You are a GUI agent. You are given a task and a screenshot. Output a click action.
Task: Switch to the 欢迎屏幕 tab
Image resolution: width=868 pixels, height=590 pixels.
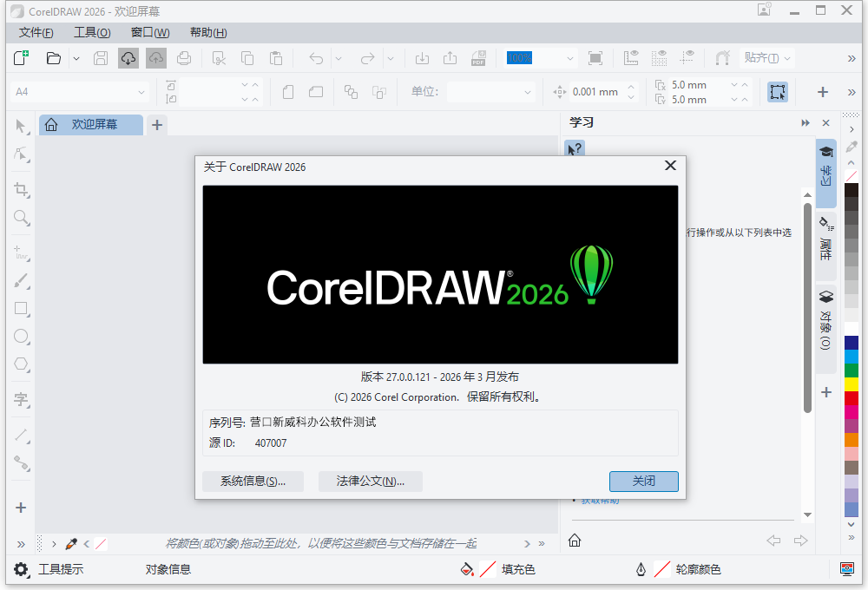90,124
